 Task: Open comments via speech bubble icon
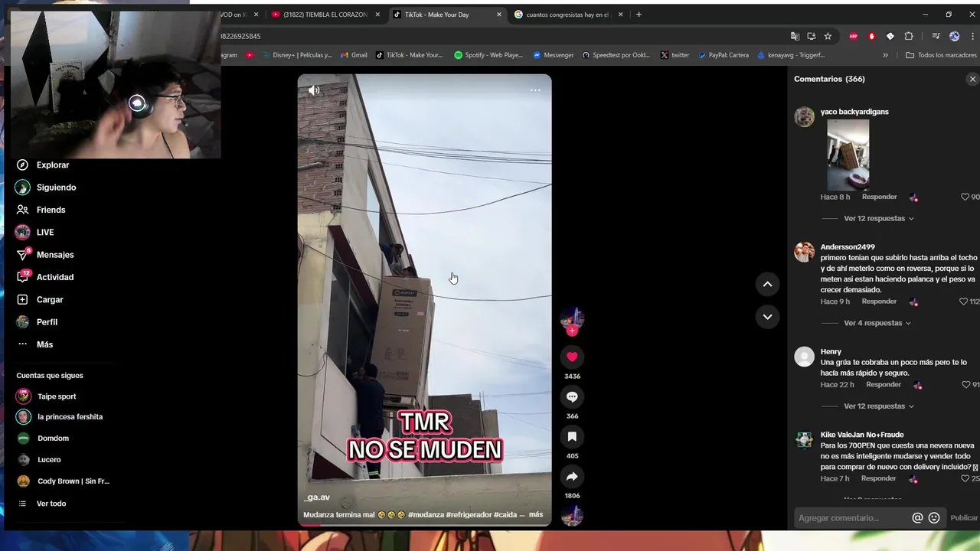click(572, 396)
